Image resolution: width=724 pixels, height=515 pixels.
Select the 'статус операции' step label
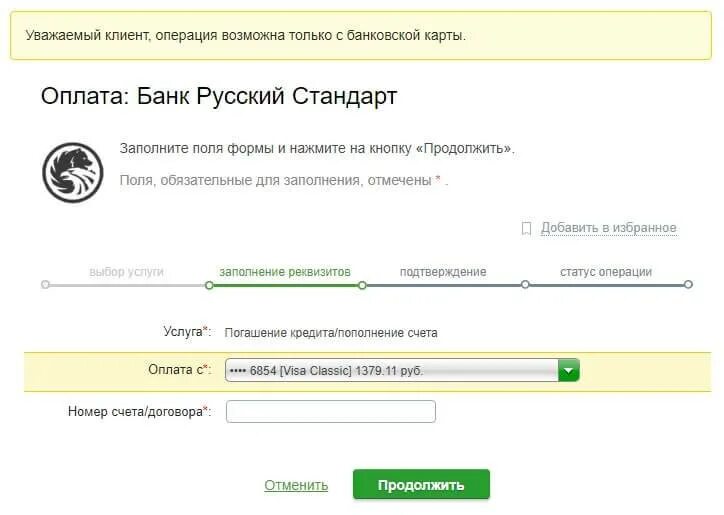(x=606, y=272)
